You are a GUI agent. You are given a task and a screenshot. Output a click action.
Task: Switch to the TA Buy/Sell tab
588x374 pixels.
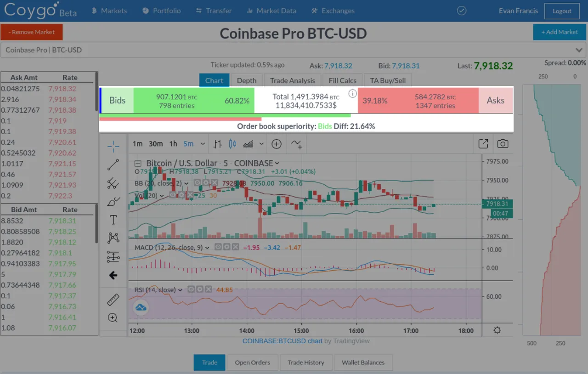(388, 80)
